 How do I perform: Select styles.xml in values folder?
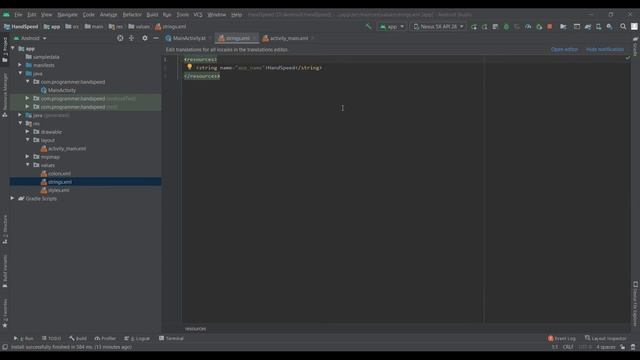point(58,190)
